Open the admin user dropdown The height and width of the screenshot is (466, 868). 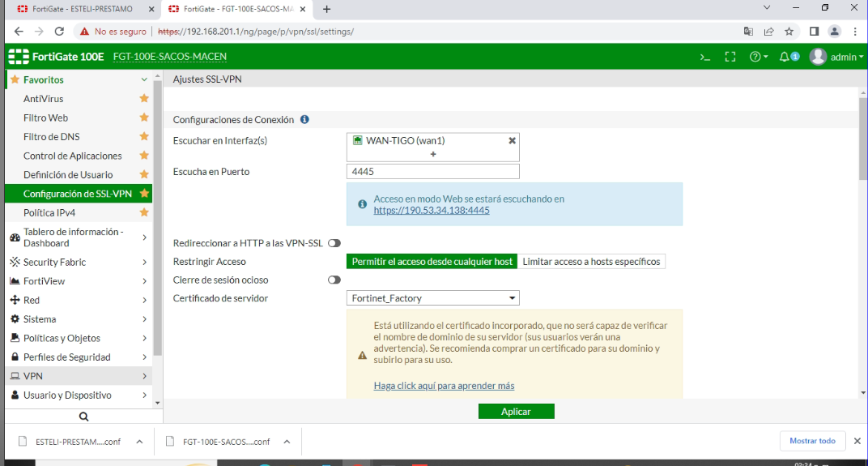838,57
